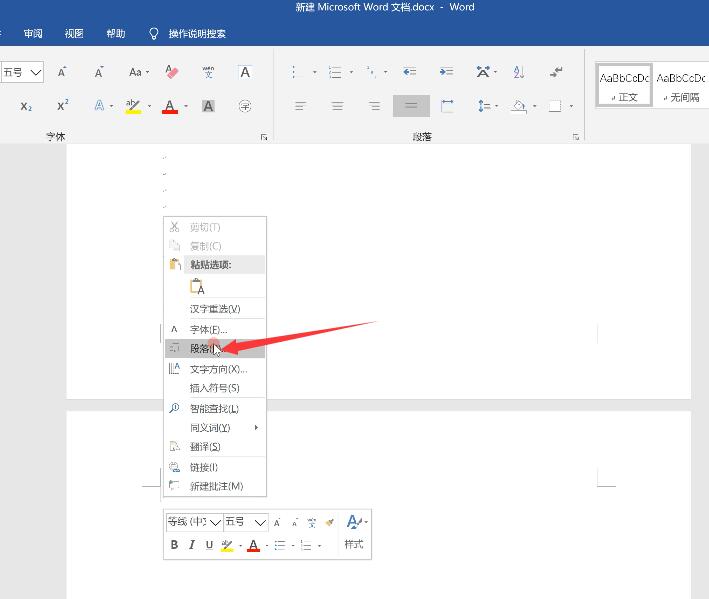Image resolution: width=709 pixels, height=599 pixels.
Task: Open 字体(F)... from context menu
Action: [215, 330]
